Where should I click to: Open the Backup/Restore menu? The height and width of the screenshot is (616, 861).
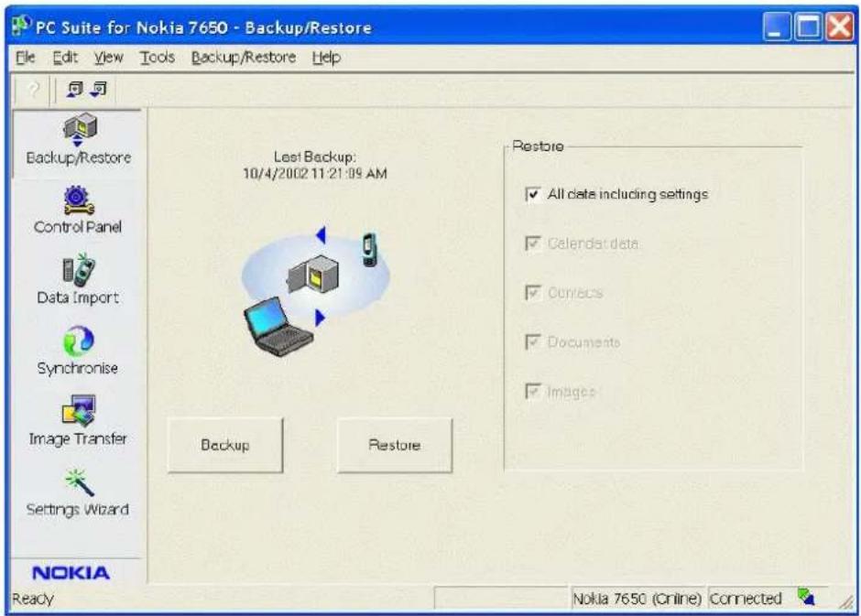244,57
